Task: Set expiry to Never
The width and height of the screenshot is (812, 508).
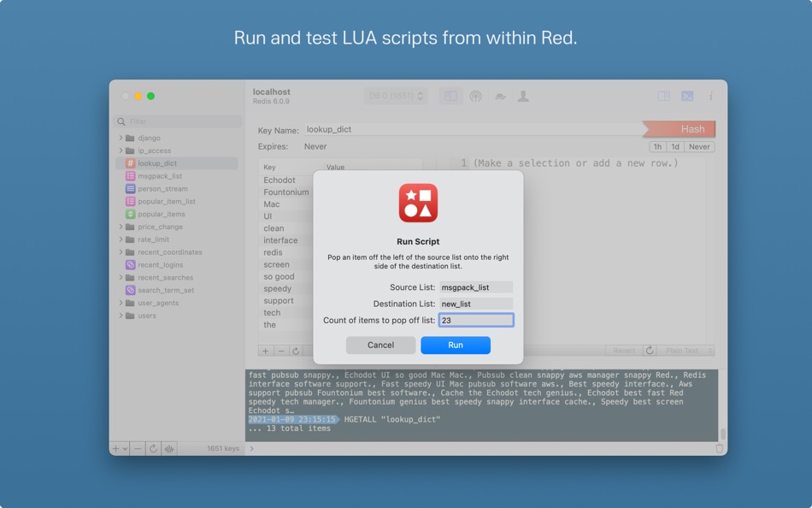Action: (699, 147)
